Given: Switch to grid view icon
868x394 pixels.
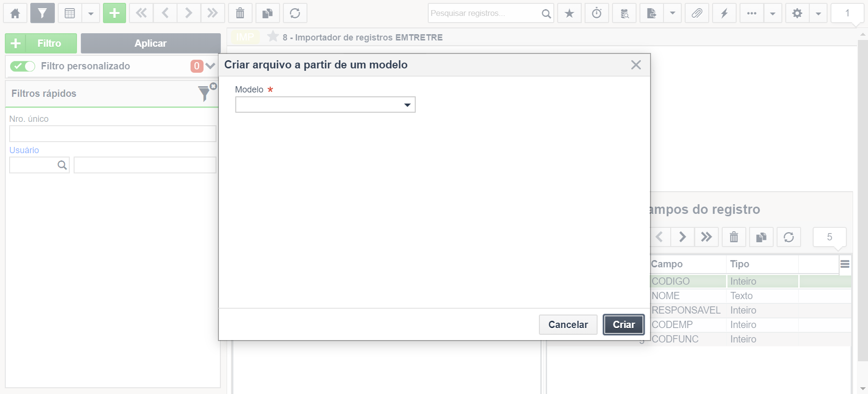Looking at the screenshot, I should point(70,13).
